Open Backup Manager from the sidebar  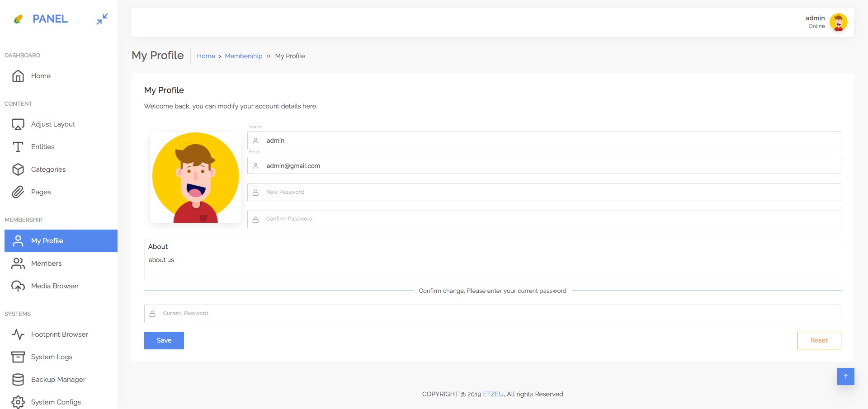(x=58, y=380)
